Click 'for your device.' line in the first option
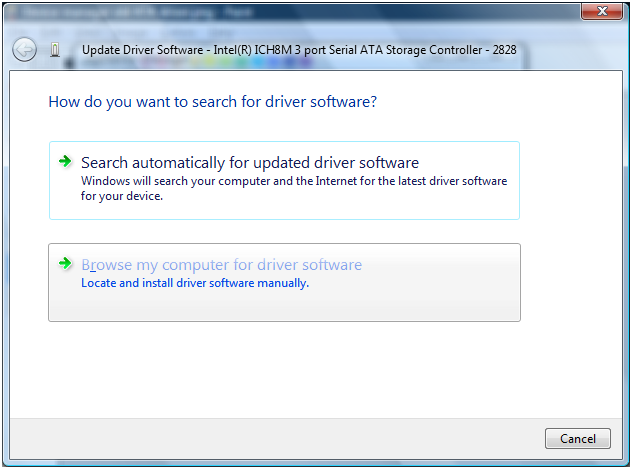The height and width of the screenshot is (469, 632). [121, 196]
